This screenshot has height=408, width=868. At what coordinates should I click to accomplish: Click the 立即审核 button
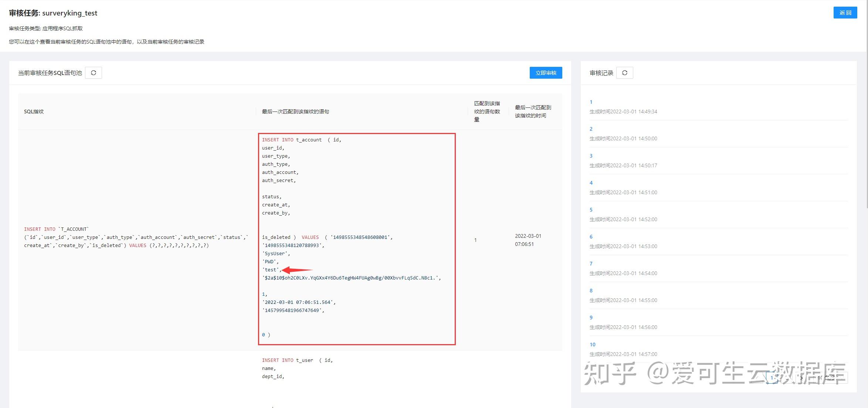[546, 72]
